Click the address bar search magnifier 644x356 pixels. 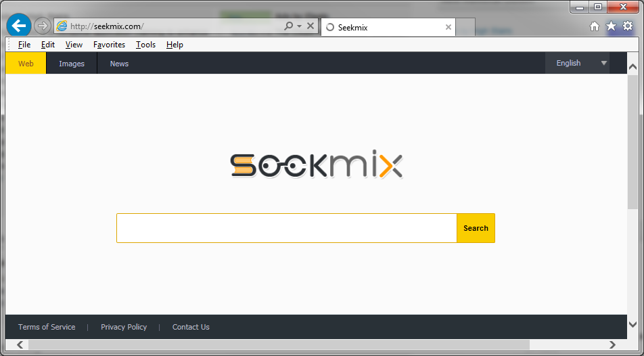[x=289, y=26]
